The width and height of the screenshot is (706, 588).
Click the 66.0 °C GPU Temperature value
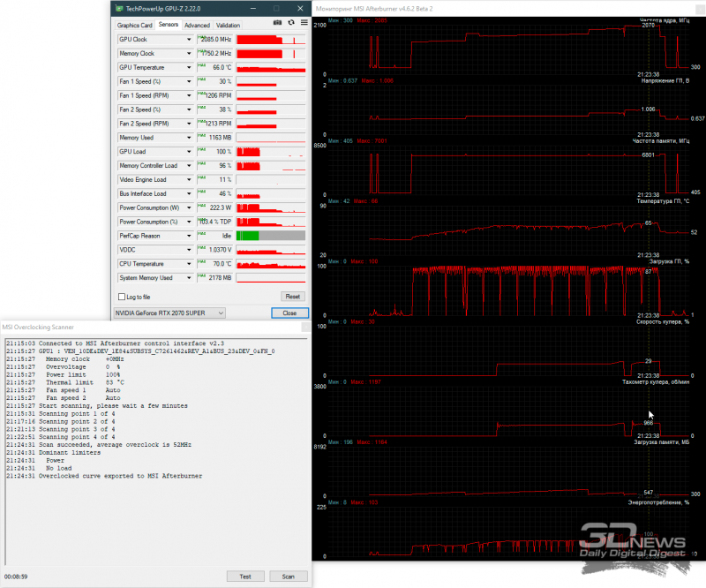click(222, 68)
